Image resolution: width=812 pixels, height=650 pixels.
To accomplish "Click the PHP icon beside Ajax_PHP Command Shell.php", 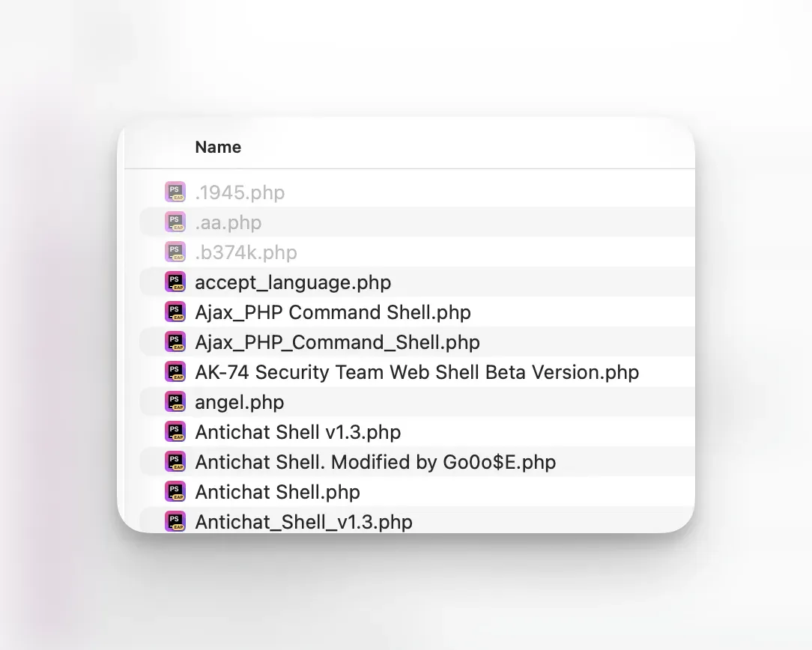I will pyautogui.click(x=175, y=312).
